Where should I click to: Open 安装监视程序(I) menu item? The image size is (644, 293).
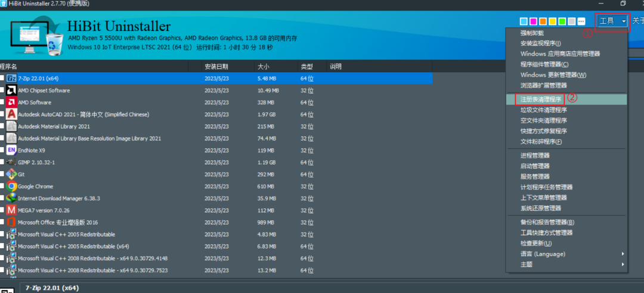pos(566,43)
